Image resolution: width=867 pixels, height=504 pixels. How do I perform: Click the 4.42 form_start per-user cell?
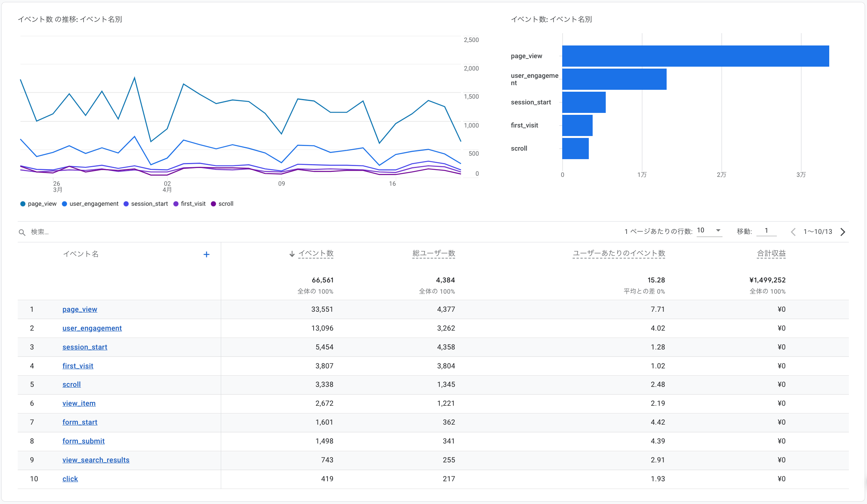(658, 422)
